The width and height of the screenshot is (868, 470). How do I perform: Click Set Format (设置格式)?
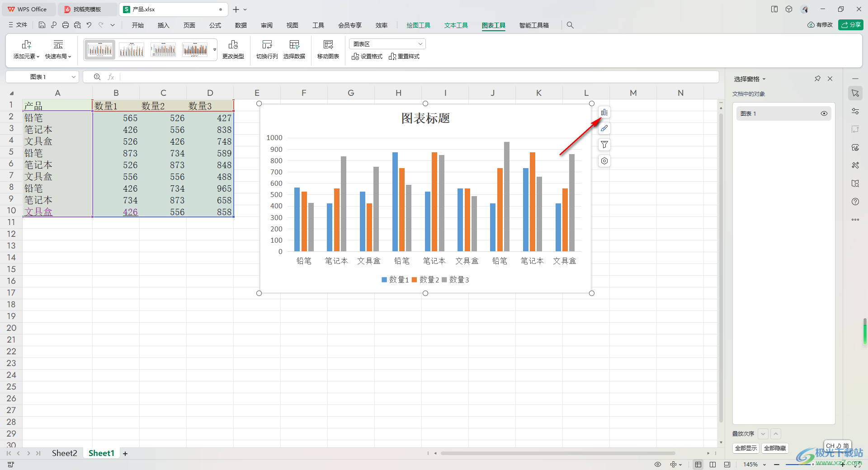click(367, 56)
